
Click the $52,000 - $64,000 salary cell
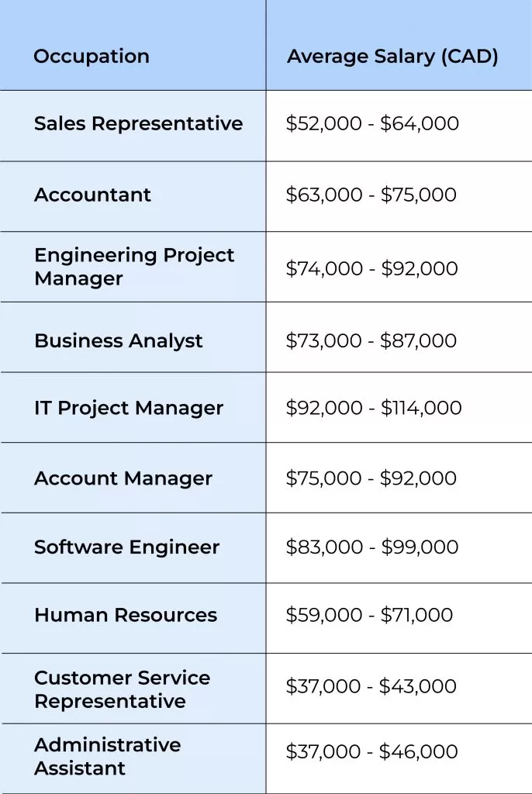tap(372, 124)
